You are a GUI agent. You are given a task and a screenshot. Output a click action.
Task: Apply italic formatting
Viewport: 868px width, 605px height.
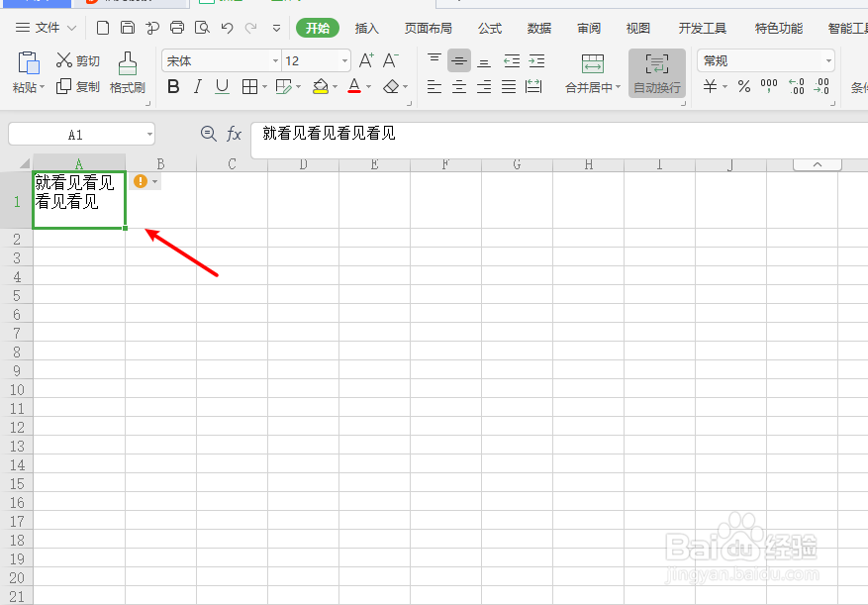[x=197, y=87]
